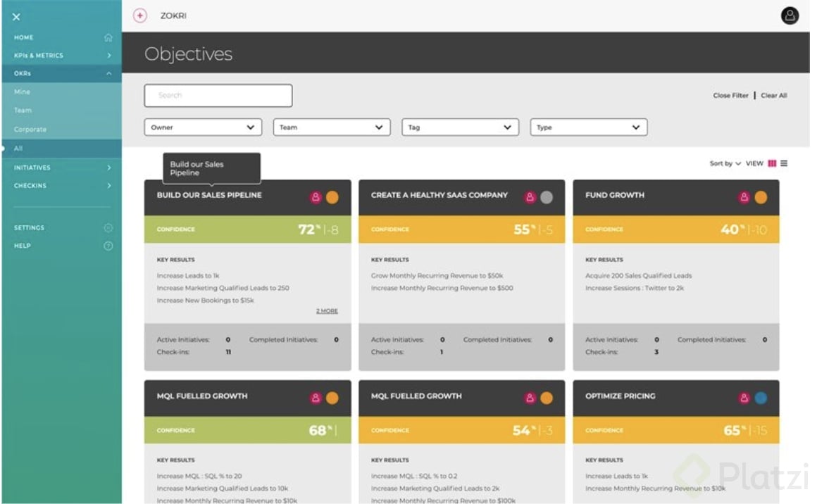
Task: Focus the objectives Search field
Action: coord(218,95)
